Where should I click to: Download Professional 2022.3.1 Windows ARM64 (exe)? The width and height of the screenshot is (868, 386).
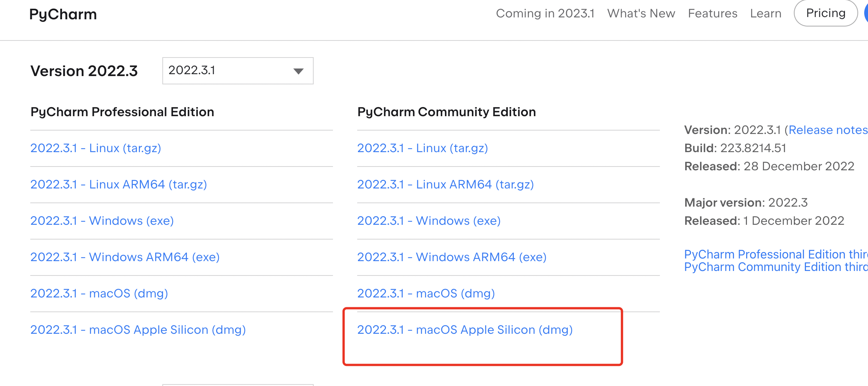(125, 257)
